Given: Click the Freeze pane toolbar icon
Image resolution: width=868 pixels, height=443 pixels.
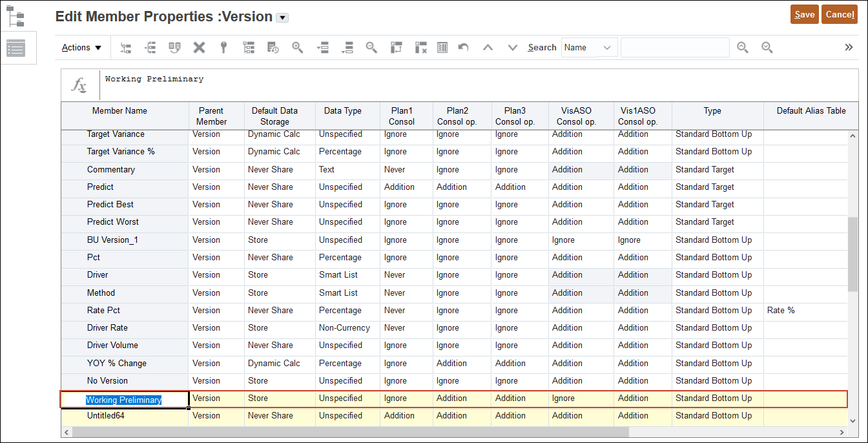Looking at the screenshot, I should coord(396,47).
